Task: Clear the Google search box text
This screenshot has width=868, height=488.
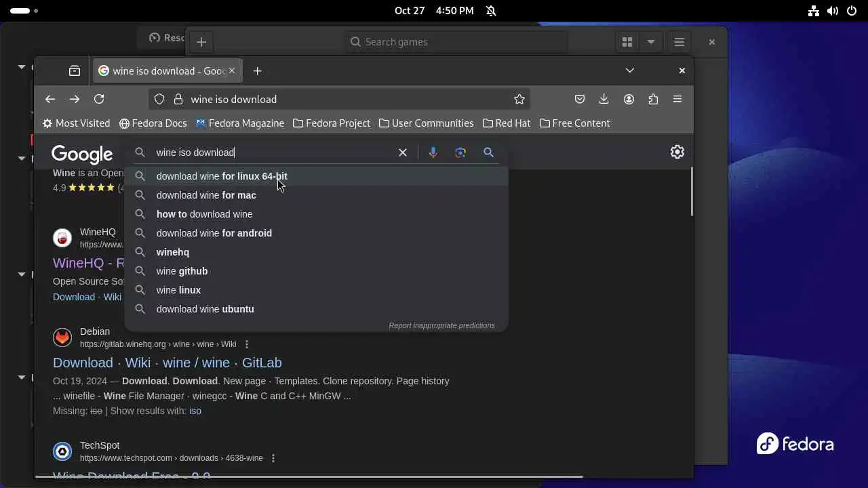Action: (403, 152)
